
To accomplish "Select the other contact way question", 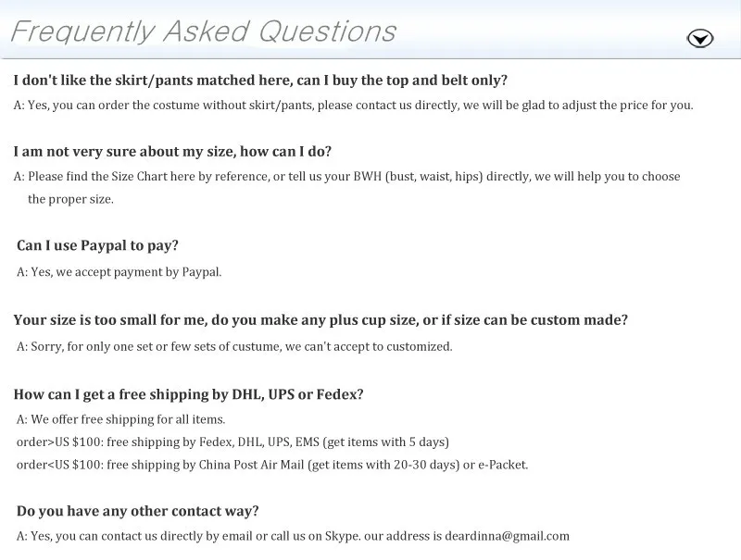I will click(x=137, y=511).
